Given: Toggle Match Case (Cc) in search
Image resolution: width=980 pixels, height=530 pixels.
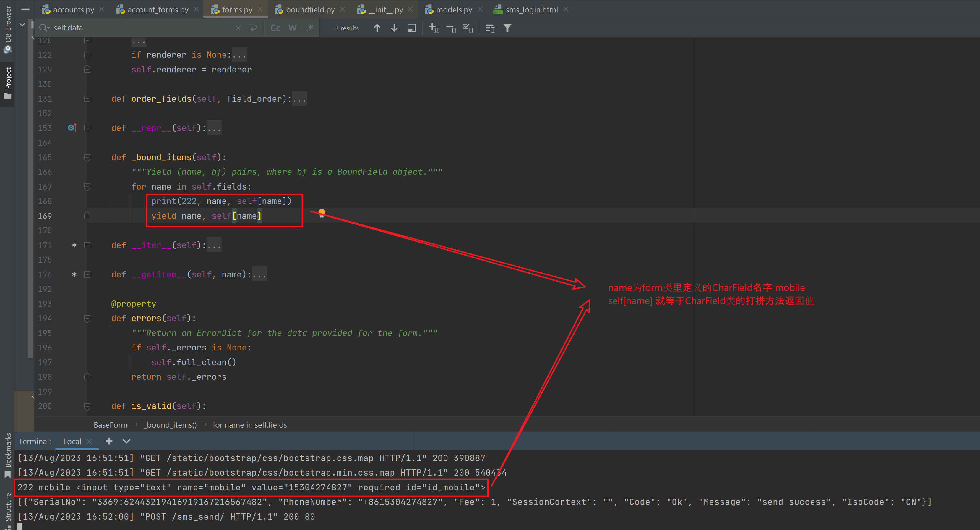Looking at the screenshot, I should click(275, 28).
